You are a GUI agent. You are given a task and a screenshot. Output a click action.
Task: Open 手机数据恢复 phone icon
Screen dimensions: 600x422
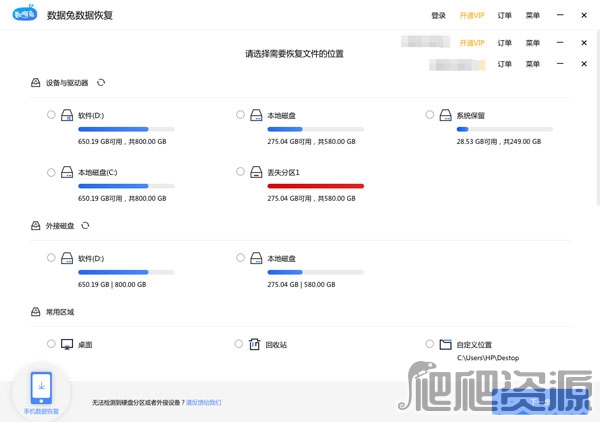click(41, 388)
